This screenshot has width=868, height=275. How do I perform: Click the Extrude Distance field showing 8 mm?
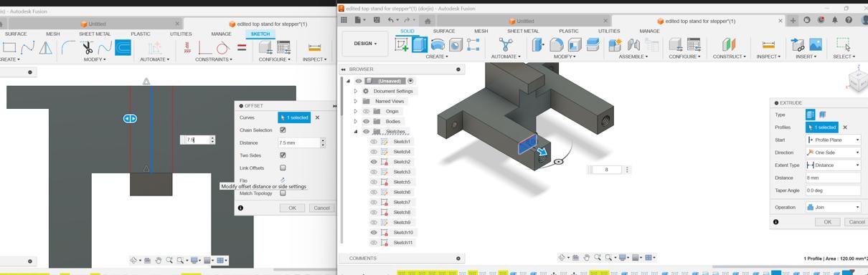click(833, 178)
